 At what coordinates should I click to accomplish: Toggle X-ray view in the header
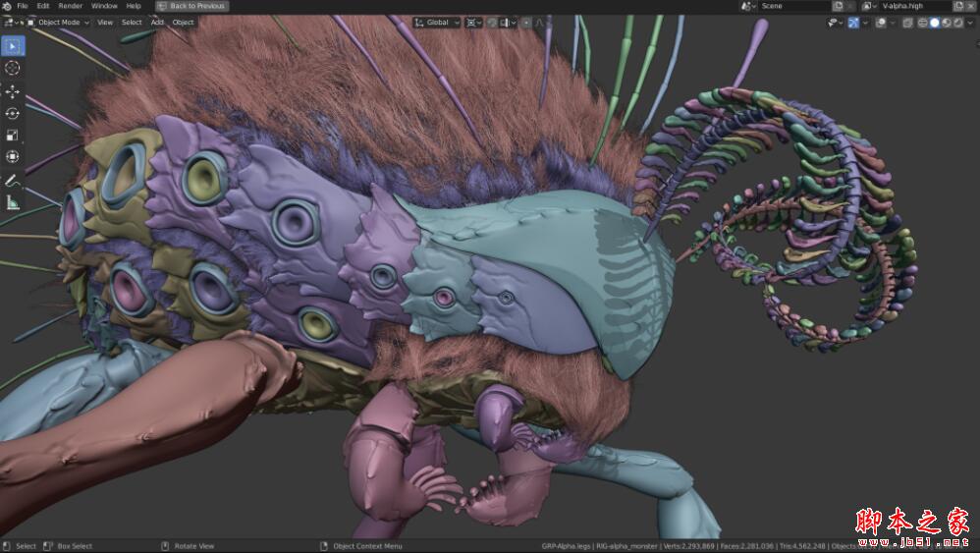pyautogui.click(x=907, y=22)
